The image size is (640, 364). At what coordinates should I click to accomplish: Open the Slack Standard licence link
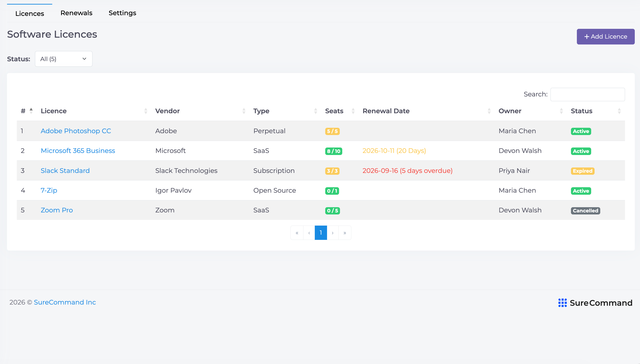tap(65, 171)
